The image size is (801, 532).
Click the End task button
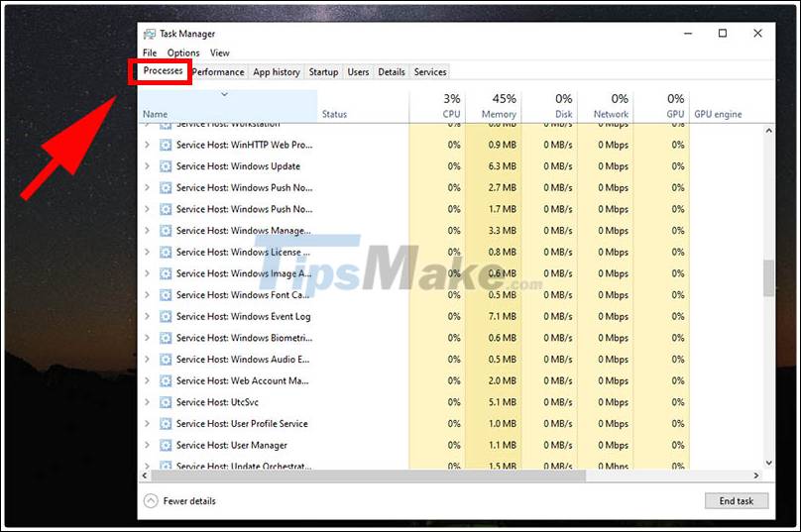[x=737, y=501]
